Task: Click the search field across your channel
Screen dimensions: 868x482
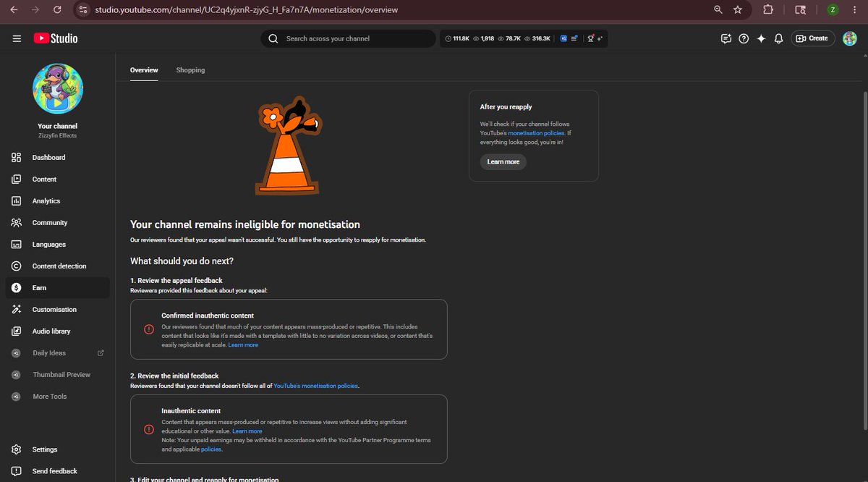Action: (x=348, y=38)
